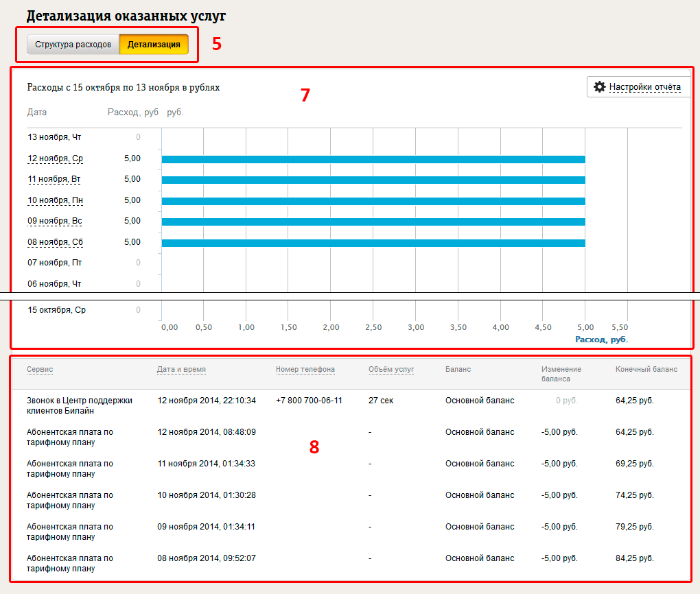
Task: Click the entry dated 10 ноября 2014, 01:30:28
Action: 207,495
